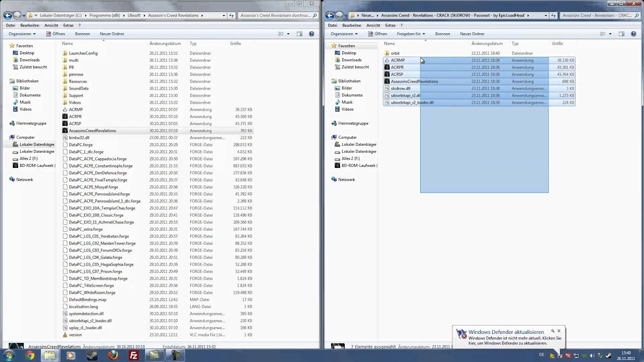Click Öffnen button in left window
Viewport: 644px width, 362px height.
coord(55,34)
